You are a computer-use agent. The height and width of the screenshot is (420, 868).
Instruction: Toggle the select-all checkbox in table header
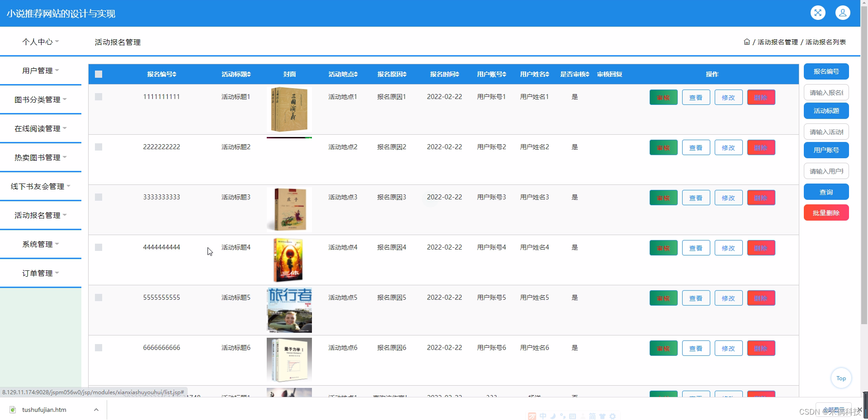tap(99, 74)
